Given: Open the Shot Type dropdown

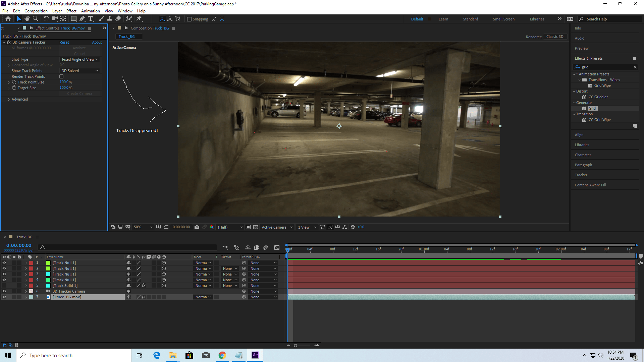Looking at the screenshot, I should (80, 59).
